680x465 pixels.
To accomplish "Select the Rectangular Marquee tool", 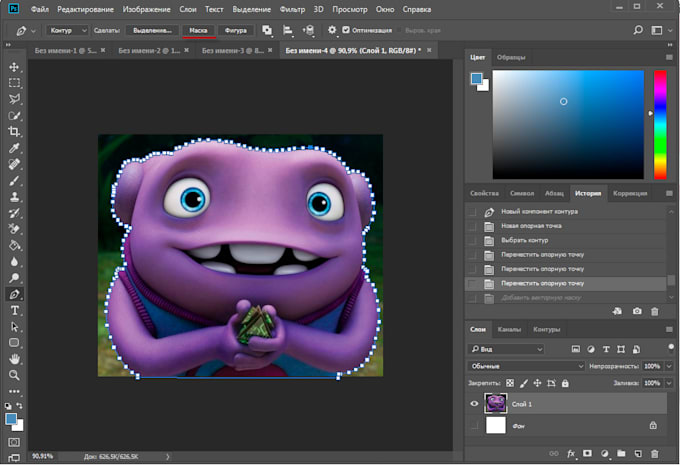I will point(14,83).
